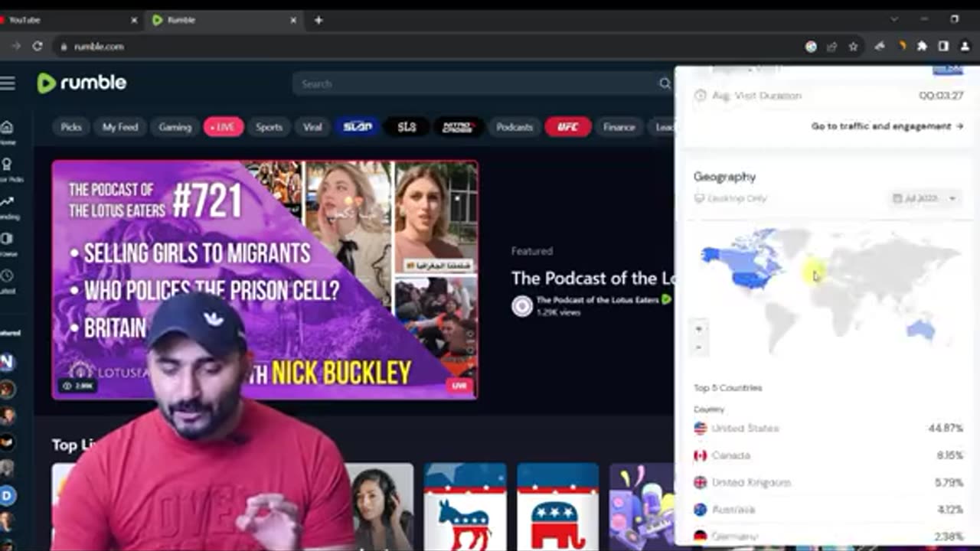Viewport: 980px width, 551px height.
Task: Open the Lotus Eaters channel avatar
Action: click(522, 306)
